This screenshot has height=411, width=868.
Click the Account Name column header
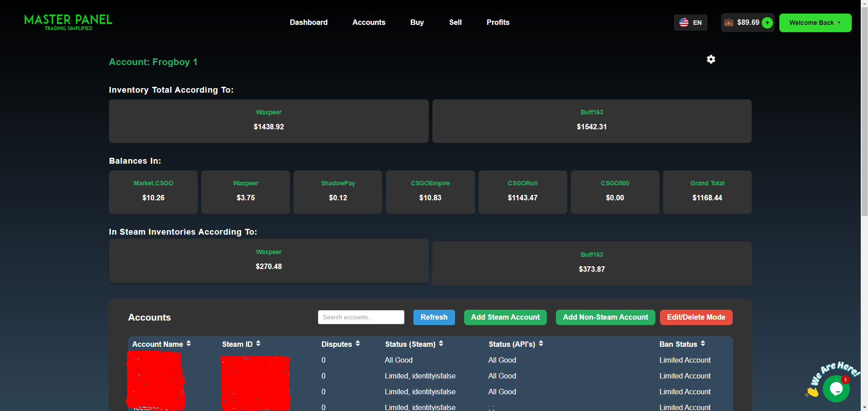click(157, 344)
